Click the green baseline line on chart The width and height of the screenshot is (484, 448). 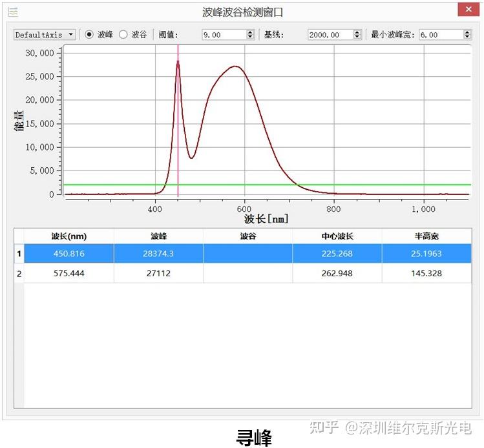[267, 185]
